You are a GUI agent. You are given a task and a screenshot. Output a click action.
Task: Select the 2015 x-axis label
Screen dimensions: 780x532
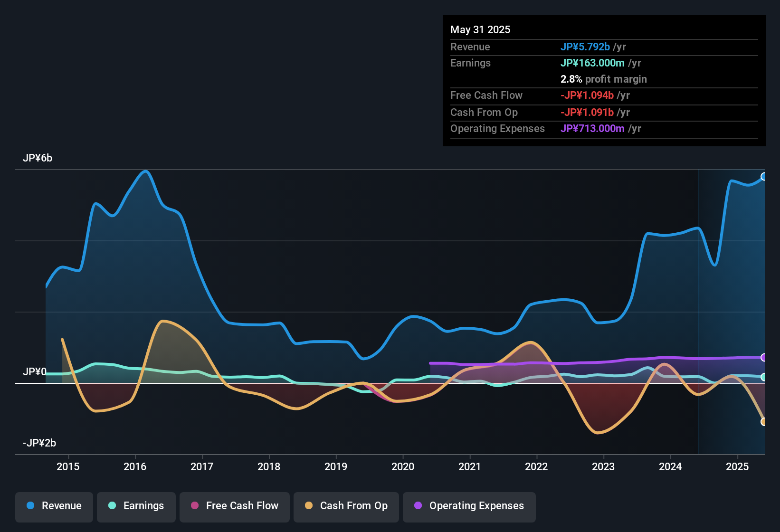pyautogui.click(x=68, y=467)
